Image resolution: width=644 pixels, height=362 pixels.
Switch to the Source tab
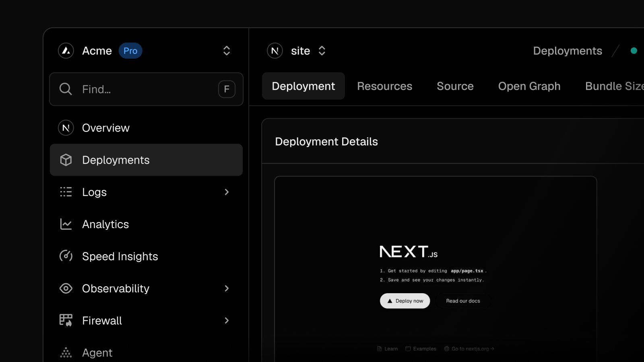[455, 86]
